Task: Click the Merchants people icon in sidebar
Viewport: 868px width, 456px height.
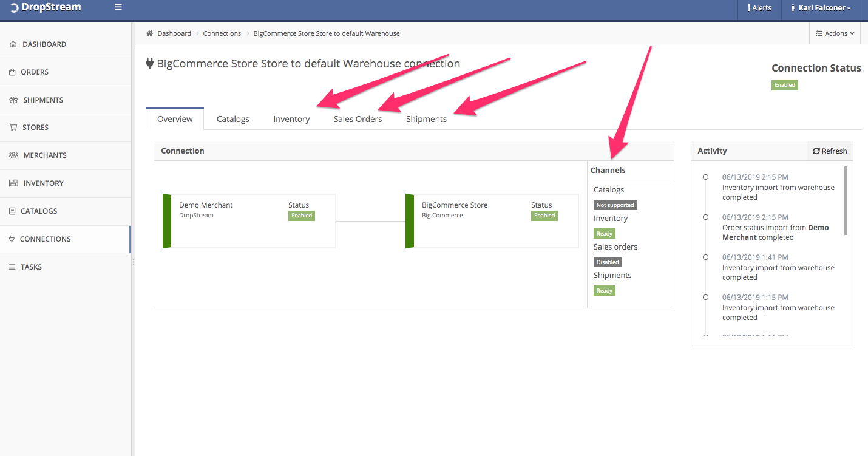Action: pos(13,155)
